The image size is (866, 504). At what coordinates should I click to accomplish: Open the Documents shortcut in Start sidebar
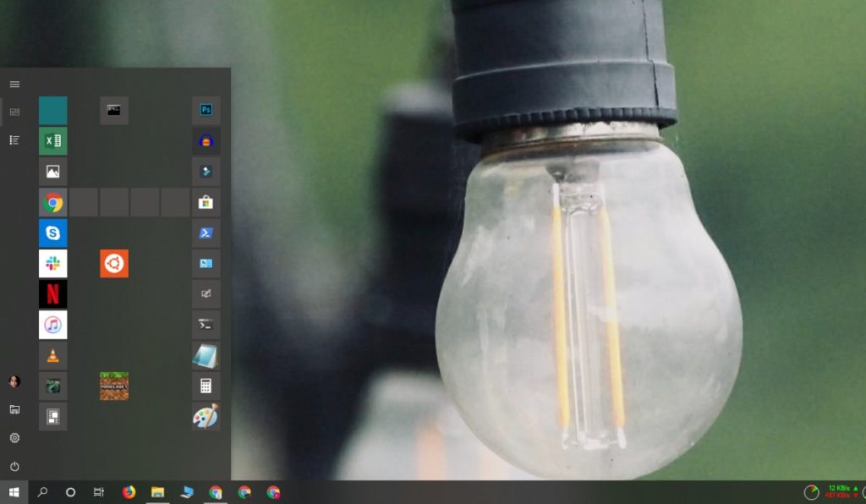14,408
